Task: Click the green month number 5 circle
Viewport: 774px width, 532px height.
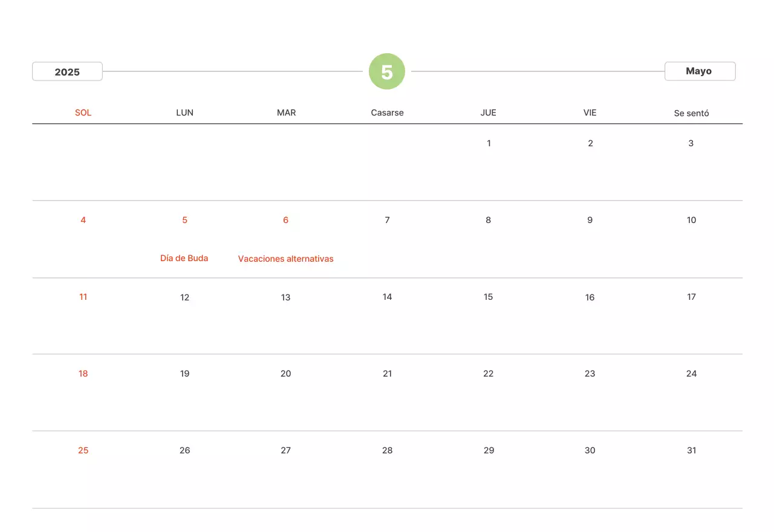Action: click(386, 72)
